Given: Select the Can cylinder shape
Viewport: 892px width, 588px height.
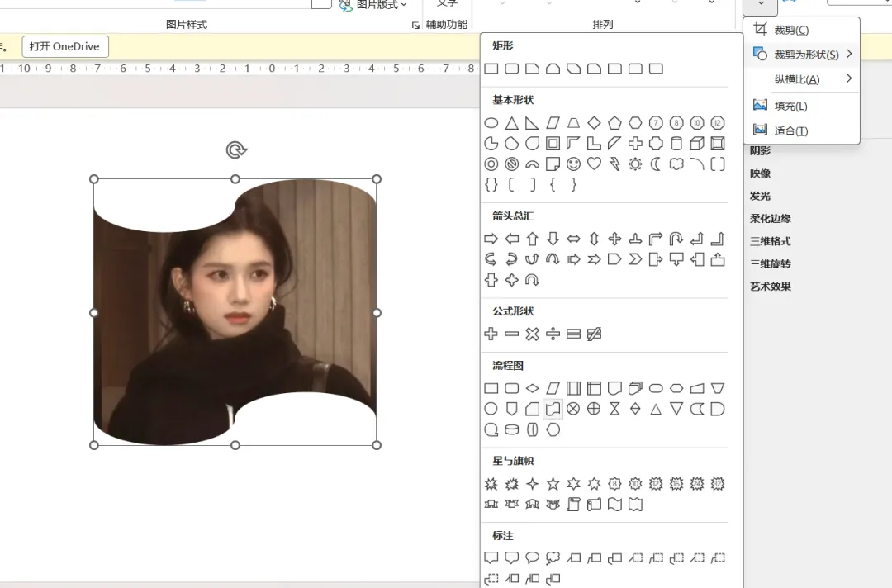Looking at the screenshot, I should (x=676, y=144).
